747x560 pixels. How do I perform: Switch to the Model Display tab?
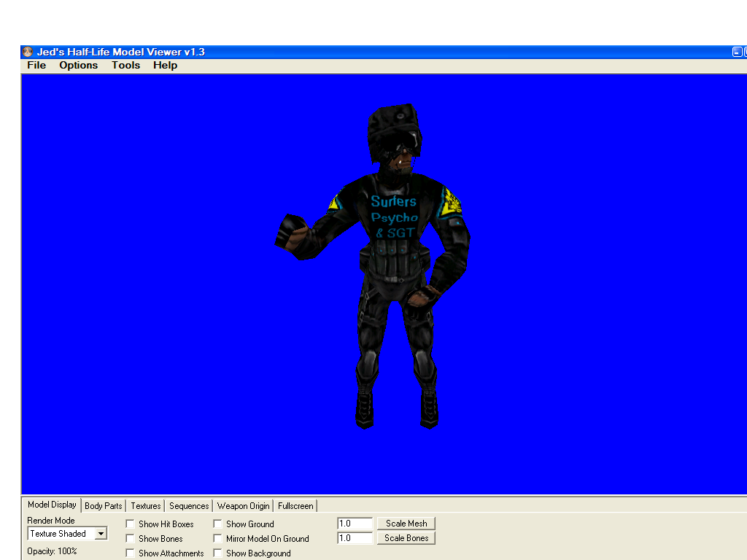click(52, 505)
